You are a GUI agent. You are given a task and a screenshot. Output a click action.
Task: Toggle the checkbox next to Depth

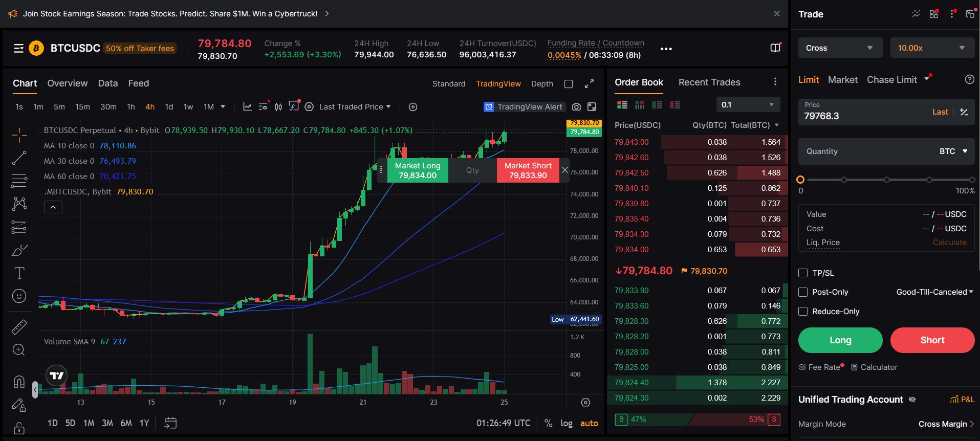569,84
